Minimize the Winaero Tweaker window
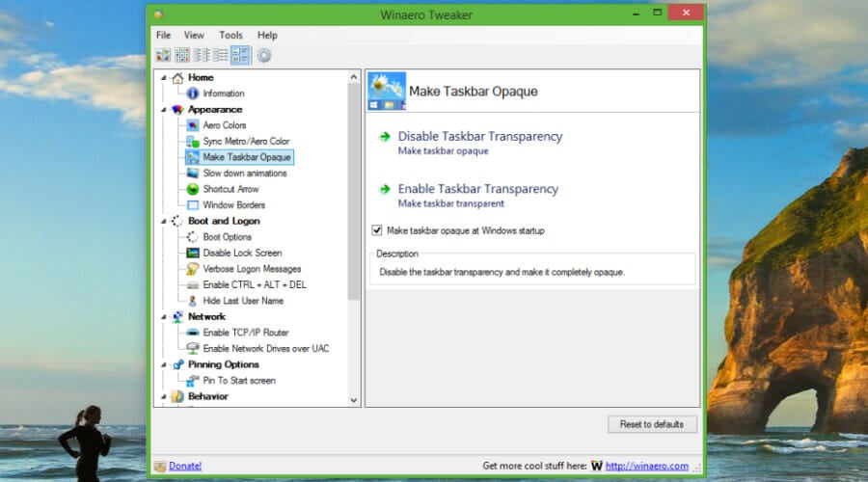The height and width of the screenshot is (482, 868). point(637,13)
